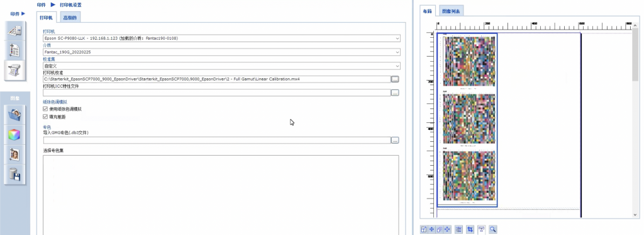The height and width of the screenshot is (235, 644).
Task: Select the magnifier zoom tool
Action: (493, 230)
